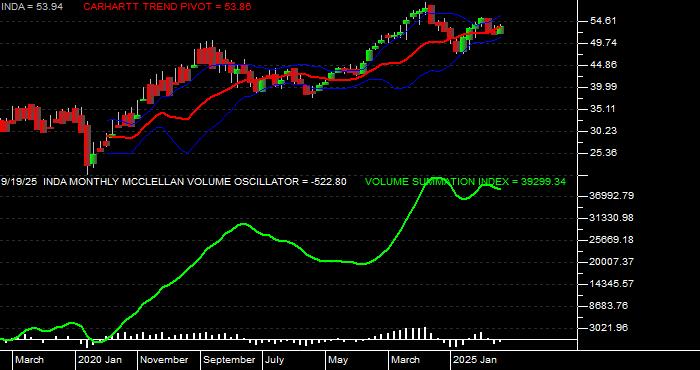700x370 pixels.
Task: Click the 35.11 price axis value
Action: [x=603, y=108]
